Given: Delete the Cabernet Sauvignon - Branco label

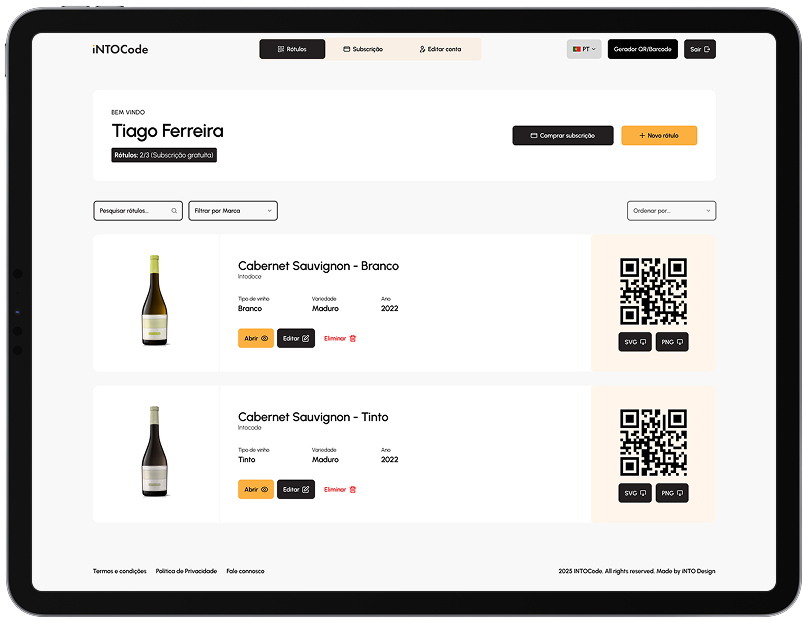Looking at the screenshot, I should 340,339.
